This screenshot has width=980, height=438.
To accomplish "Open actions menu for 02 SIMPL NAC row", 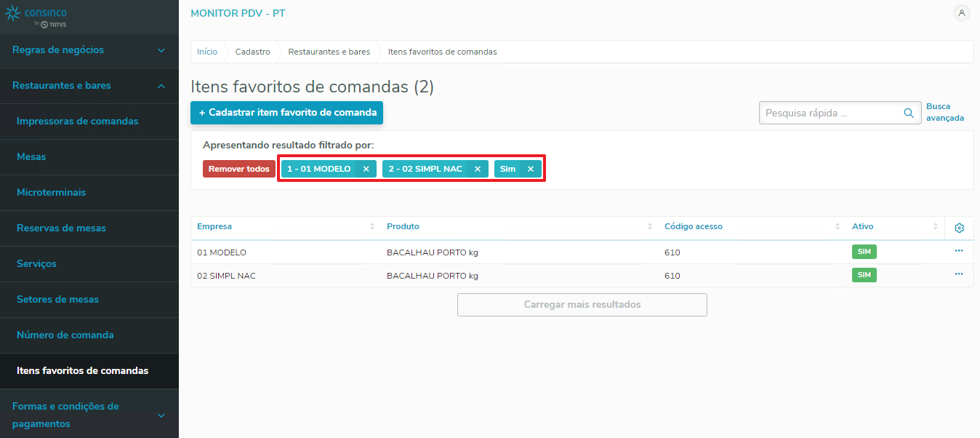I will [x=959, y=274].
